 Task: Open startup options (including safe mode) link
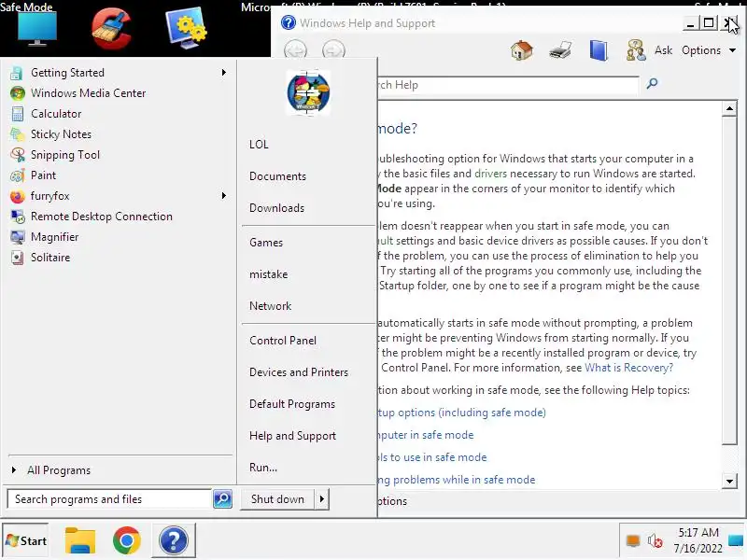[461, 413]
